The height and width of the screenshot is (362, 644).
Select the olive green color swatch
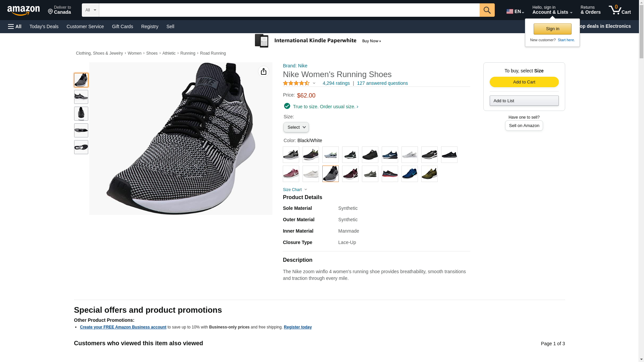[429, 174]
